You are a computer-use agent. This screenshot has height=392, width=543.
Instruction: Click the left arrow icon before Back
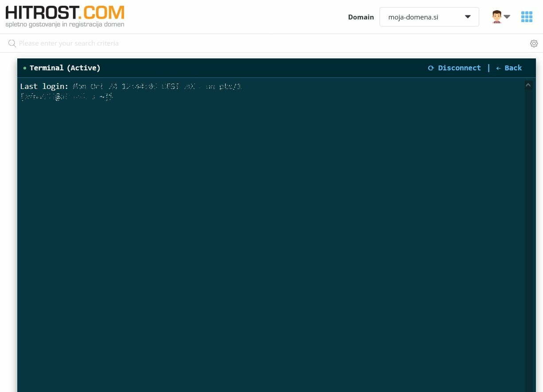(x=498, y=68)
